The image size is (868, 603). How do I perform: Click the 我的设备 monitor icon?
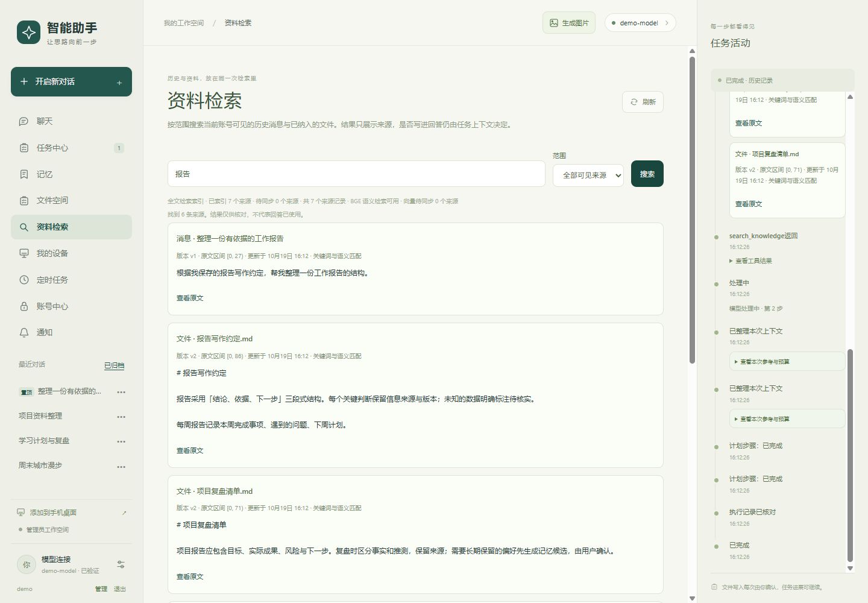24,253
